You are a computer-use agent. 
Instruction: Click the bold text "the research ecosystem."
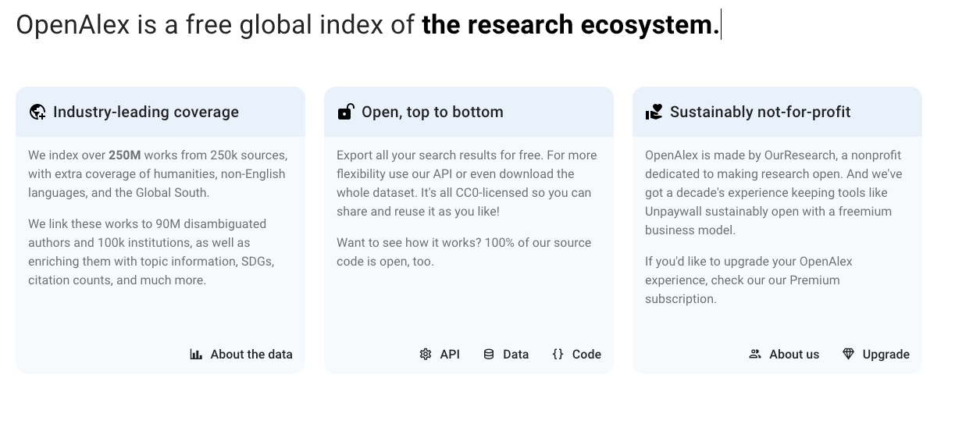570,25
